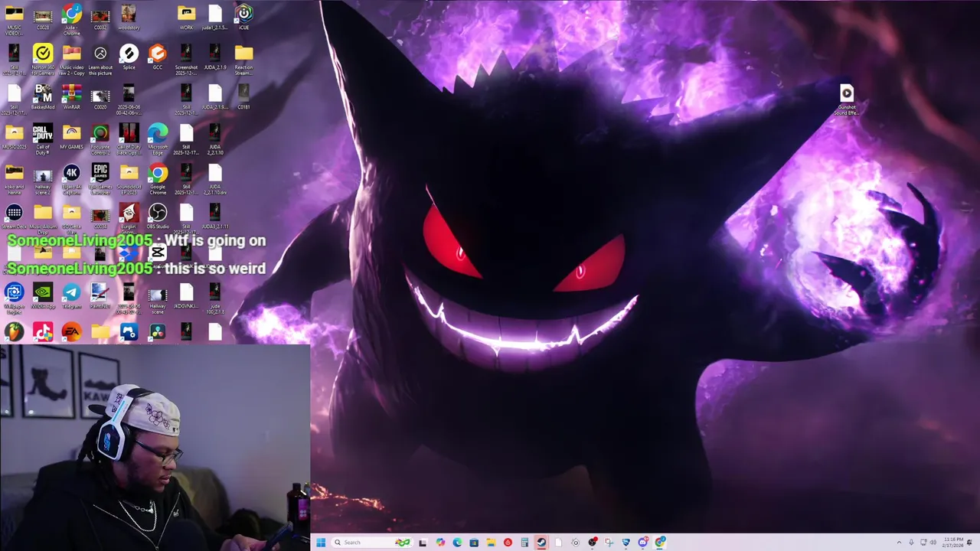This screenshot has height=551, width=980.
Task: Open the Juda - Chrome desktop shortcut
Action: (71, 20)
